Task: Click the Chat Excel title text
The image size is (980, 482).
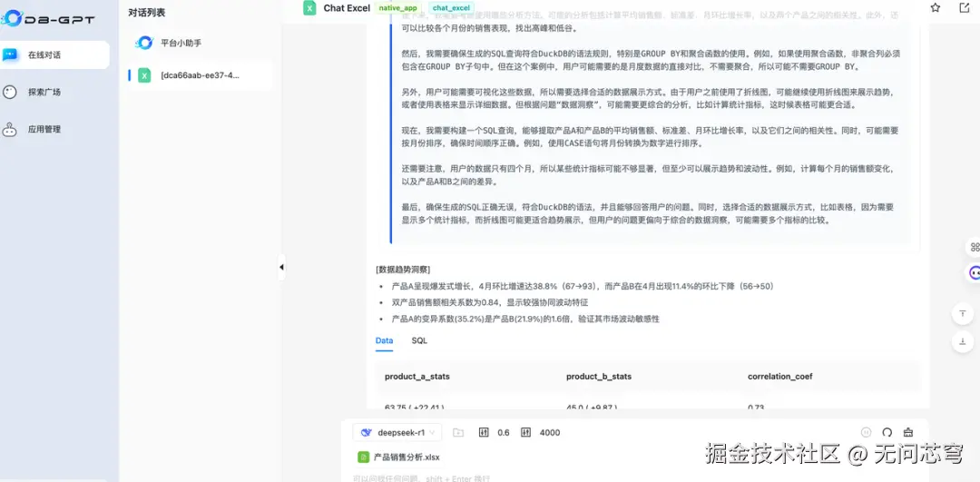Action: click(347, 8)
